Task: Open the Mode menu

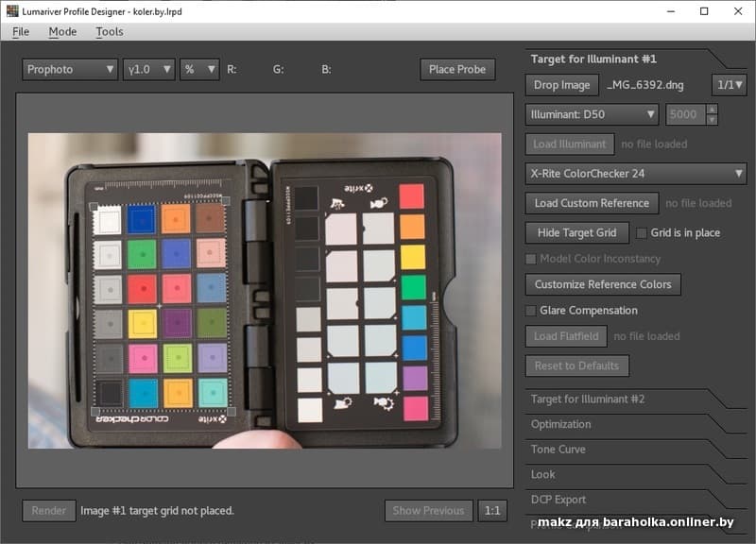Action: coord(62,32)
